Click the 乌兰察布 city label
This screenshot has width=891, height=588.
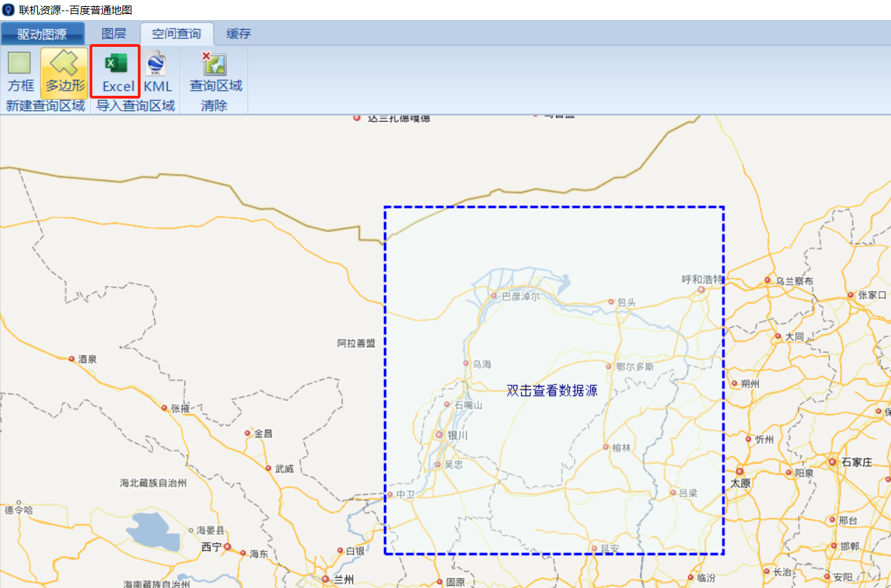794,281
